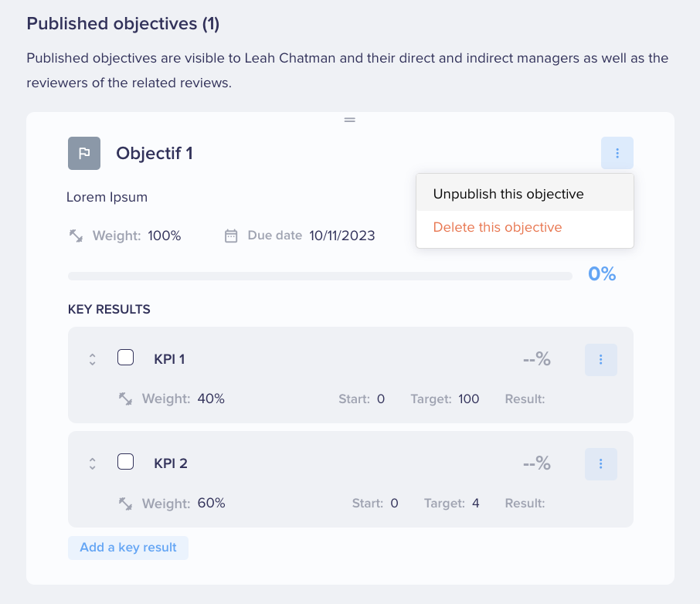
Task: Click the reorder arrows for KPI 1
Action: pos(93,359)
